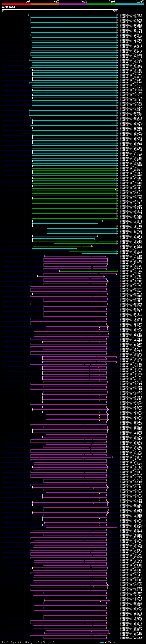Viewport: 146px width, 644px height.
Task: Open hit UniRef100_Q8LIF5
Action: pyautogui.click(x=131, y=188)
